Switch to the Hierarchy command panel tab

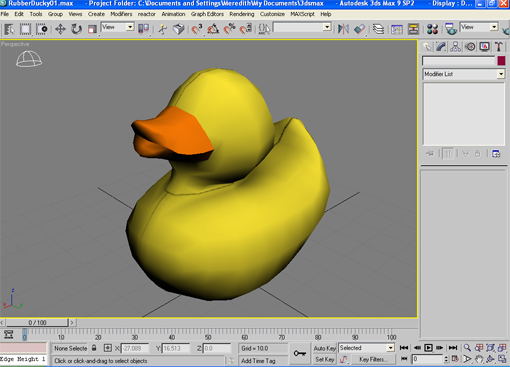(x=455, y=47)
